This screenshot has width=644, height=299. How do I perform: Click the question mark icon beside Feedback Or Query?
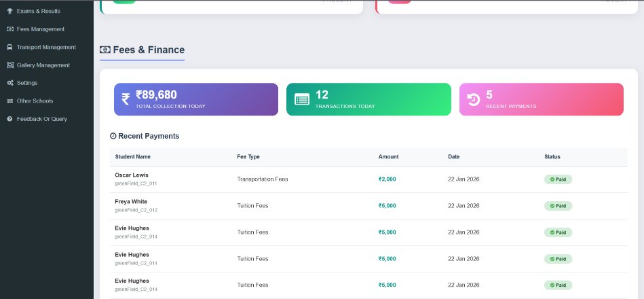point(10,119)
